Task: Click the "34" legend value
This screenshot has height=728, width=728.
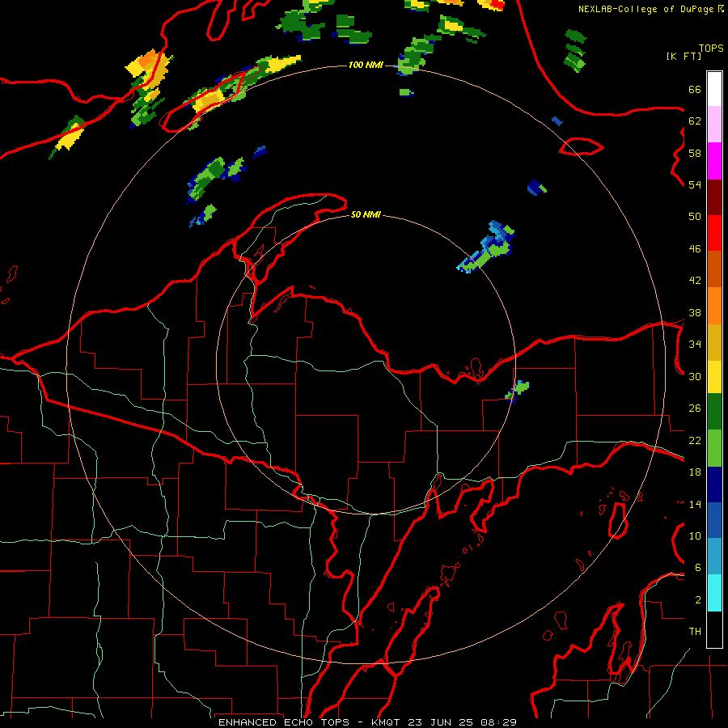Action: point(695,345)
